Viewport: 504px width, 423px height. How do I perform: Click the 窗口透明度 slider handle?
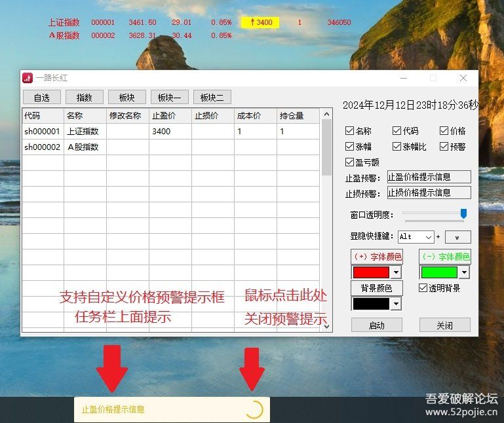click(x=463, y=213)
